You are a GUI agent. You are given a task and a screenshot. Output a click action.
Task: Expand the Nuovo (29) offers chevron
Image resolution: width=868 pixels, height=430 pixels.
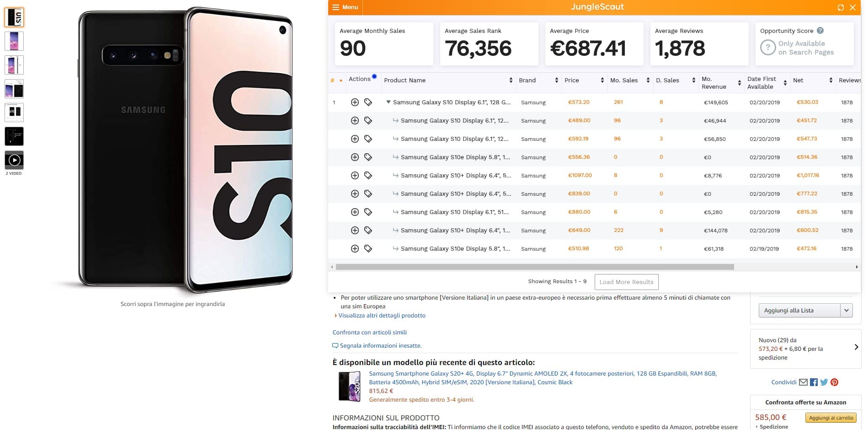pyautogui.click(x=856, y=347)
